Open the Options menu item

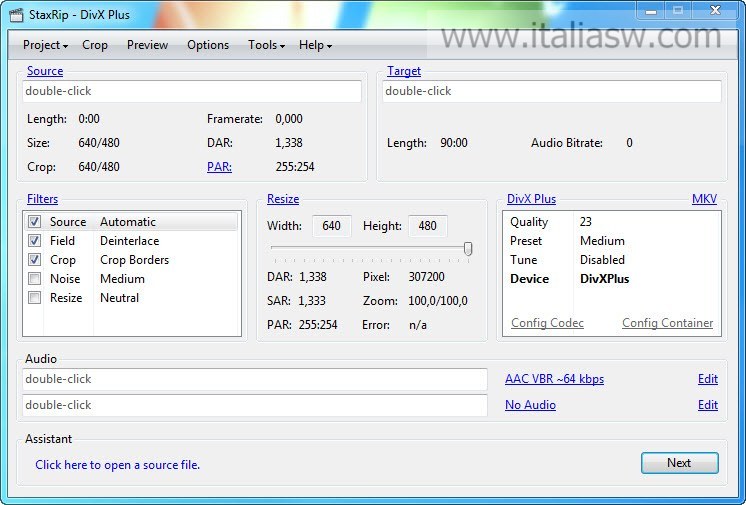(208, 45)
